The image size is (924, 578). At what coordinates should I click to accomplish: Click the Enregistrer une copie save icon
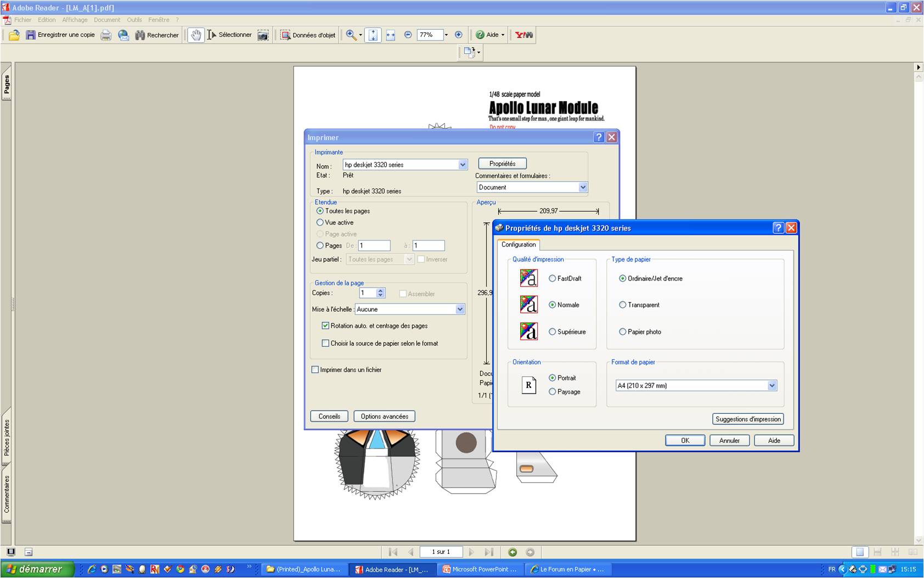(x=31, y=35)
